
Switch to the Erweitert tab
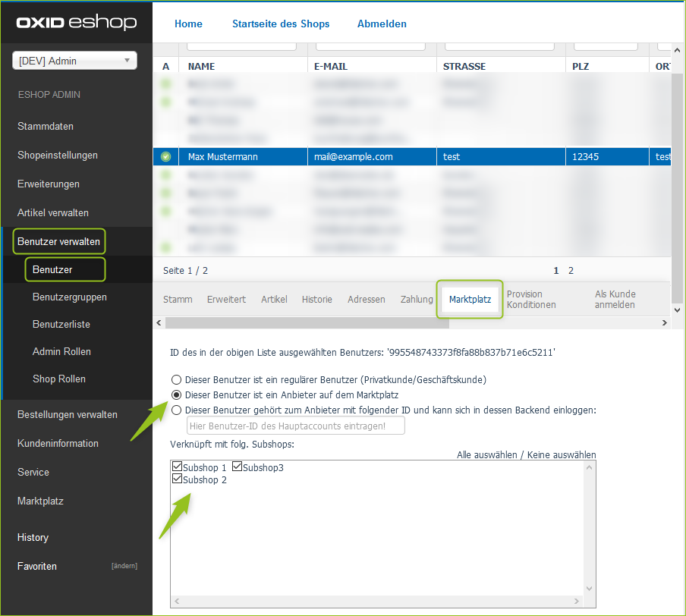coord(227,300)
